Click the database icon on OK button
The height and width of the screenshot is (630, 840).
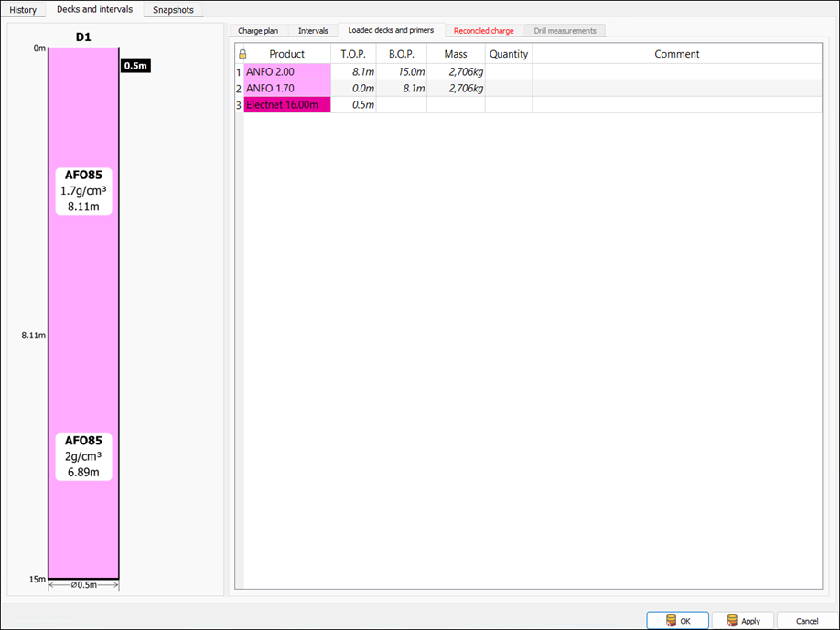point(671,620)
